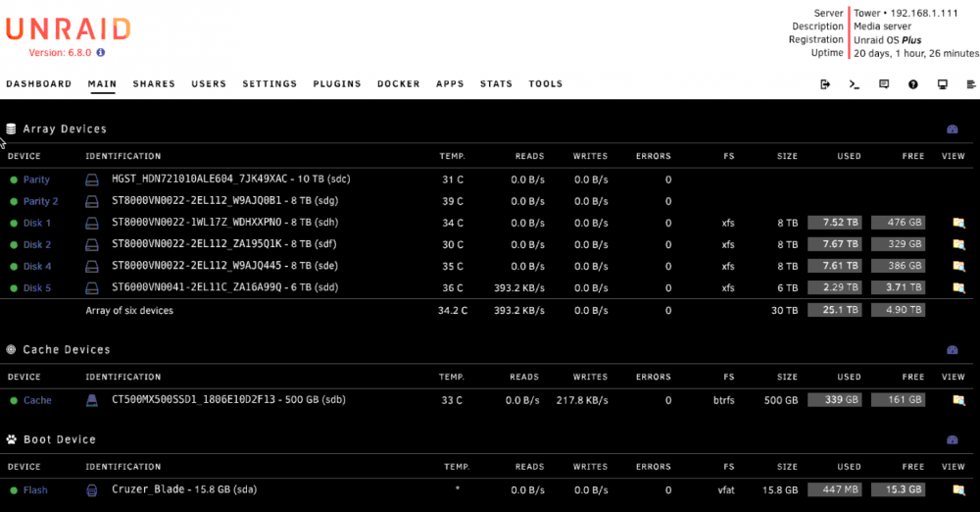Viewport: 980px width, 512px height.
Task: Click the Cruzer_Blade identification text
Action: pos(184,489)
